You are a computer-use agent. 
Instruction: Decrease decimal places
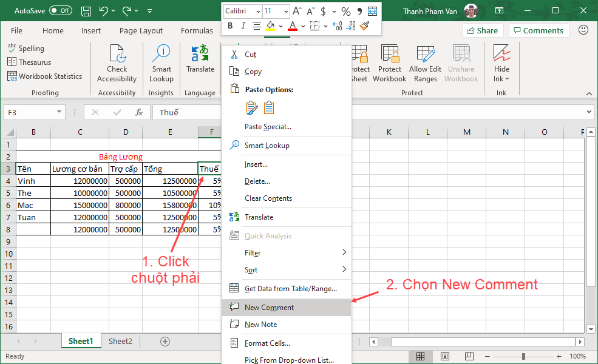coord(352,26)
